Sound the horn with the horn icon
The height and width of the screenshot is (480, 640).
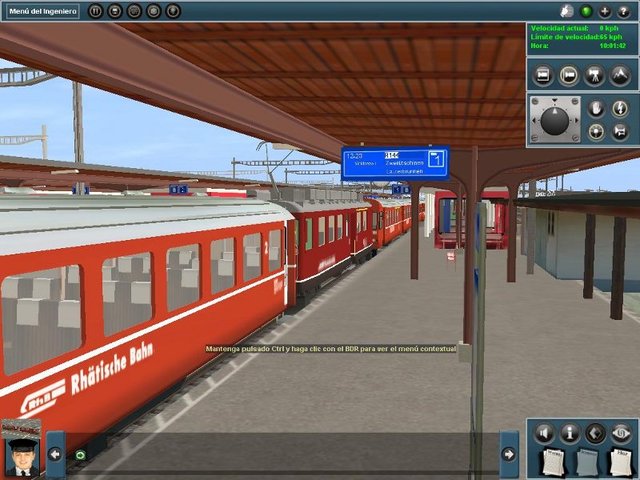click(x=620, y=132)
